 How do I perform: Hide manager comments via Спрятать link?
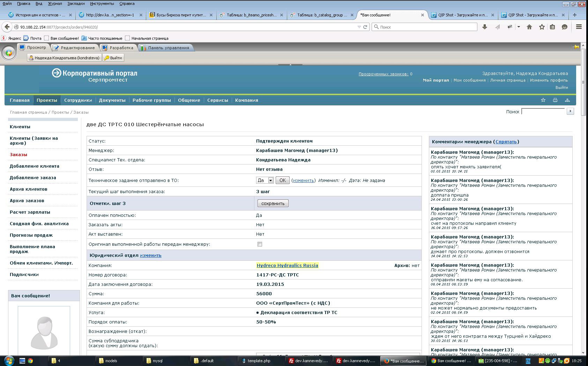(x=506, y=142)
